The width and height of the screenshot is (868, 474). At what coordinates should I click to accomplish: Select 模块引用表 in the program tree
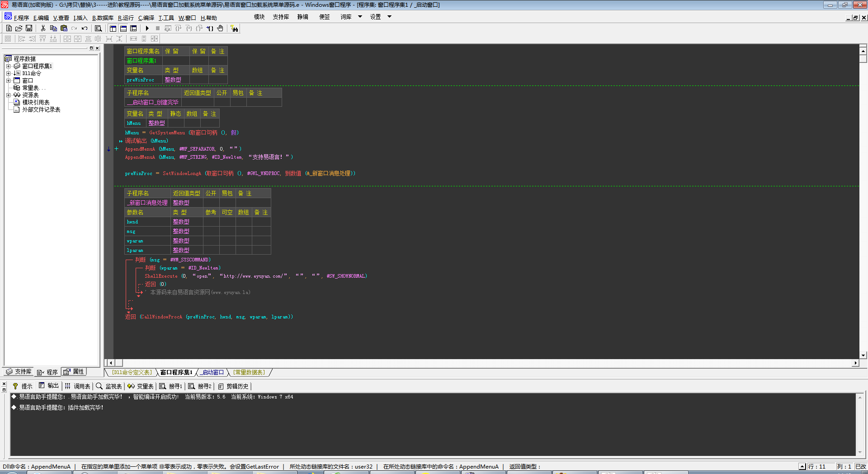tap(36, 102)
